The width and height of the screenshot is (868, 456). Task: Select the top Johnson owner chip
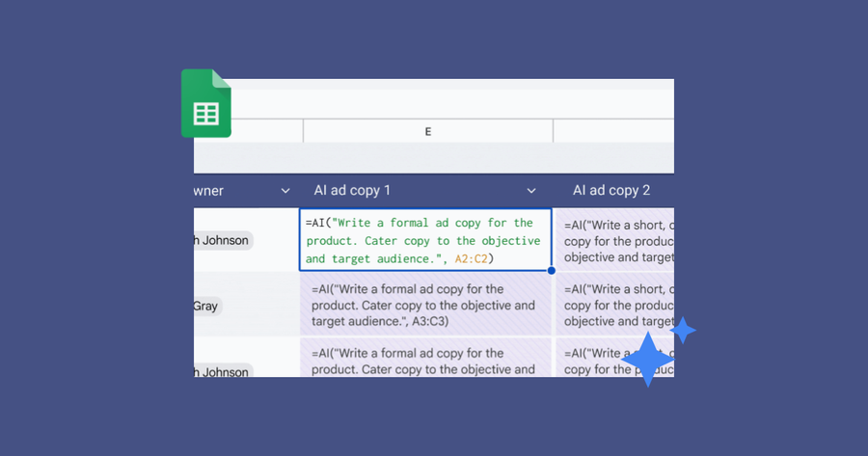pyautogui.click(x=223, y=240)
